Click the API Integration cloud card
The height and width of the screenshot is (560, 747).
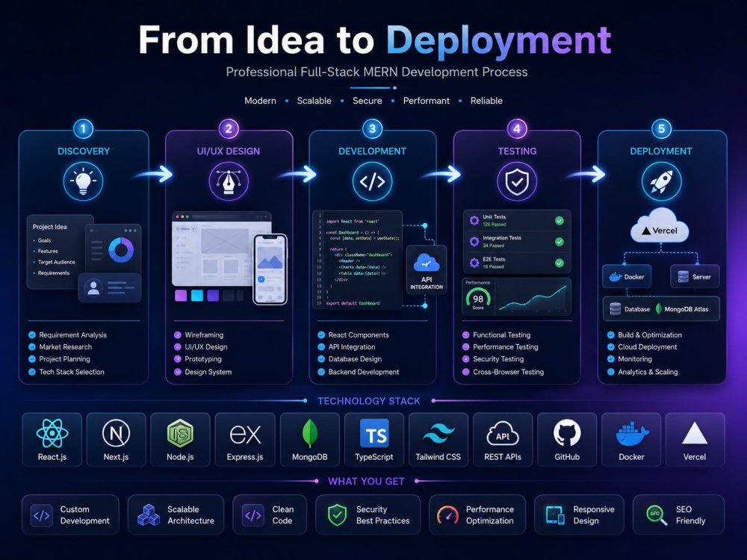[427, 270]
